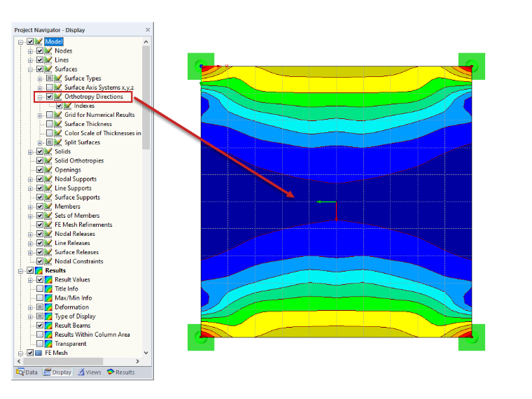Click the Title Info rainbow icon
532x399 pixels.
[48, 289]
